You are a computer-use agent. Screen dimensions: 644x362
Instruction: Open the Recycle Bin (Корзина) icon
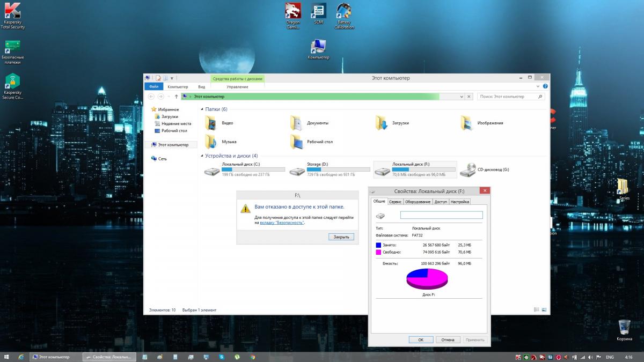point(624,327)
